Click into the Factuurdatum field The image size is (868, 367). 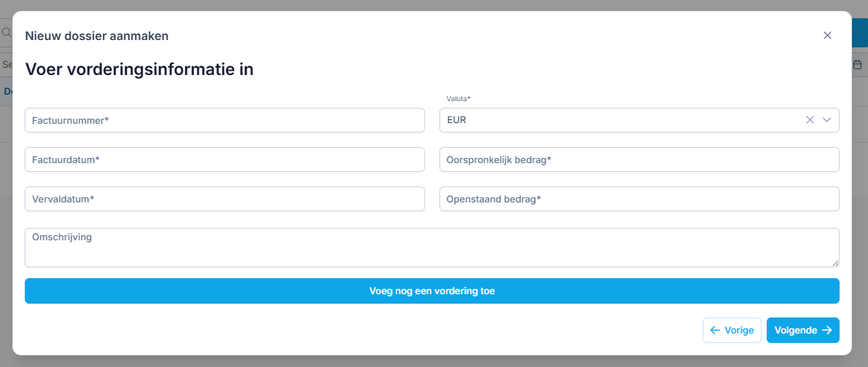[x=224, y=159]
